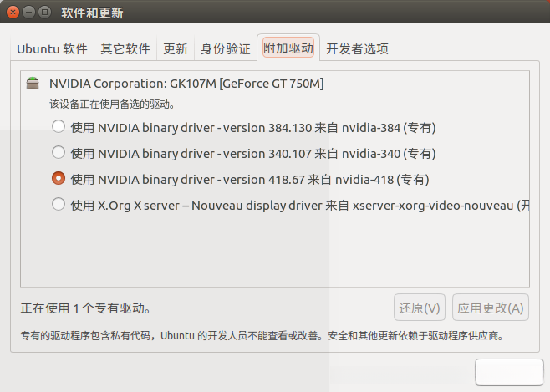Go to the 更新 tab
The height and width of the screenshot is (392, 550).
click(x=176, y=48)
